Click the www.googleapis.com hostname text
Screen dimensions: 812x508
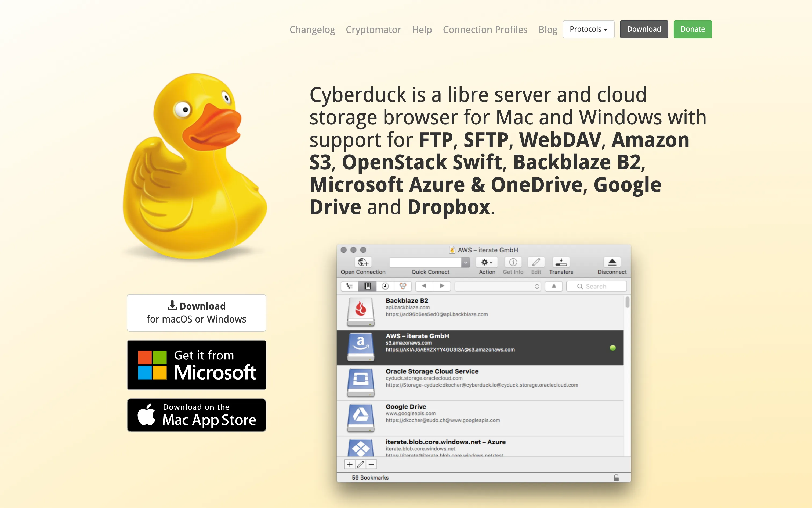coord(410,413)
